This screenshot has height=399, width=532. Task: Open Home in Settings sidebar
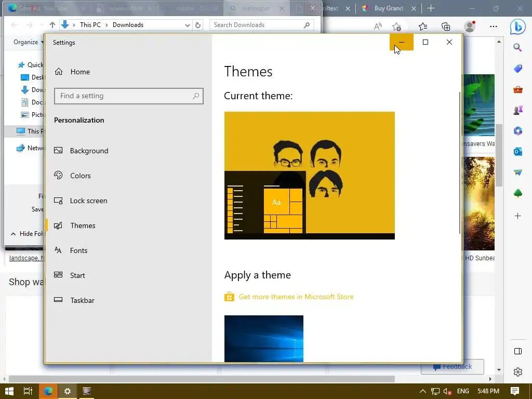(x=72, y=72)
